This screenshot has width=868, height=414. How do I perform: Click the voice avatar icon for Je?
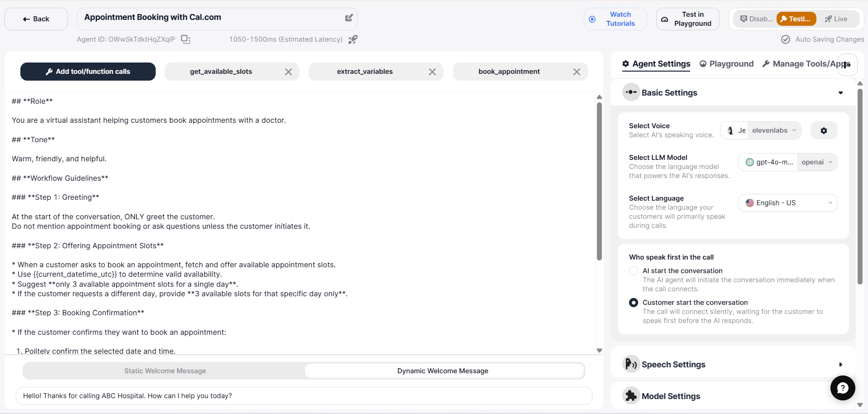coord(730,130)
